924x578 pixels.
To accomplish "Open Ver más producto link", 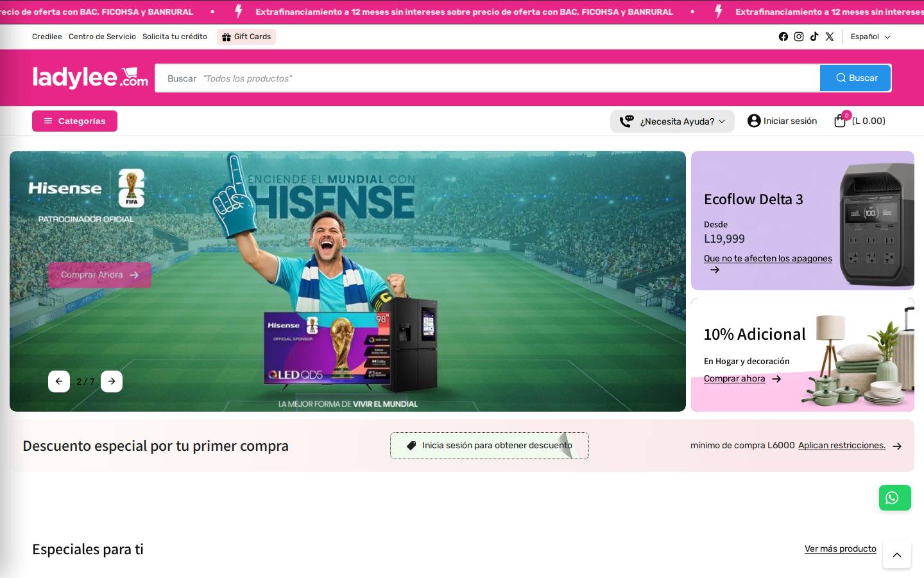I will point(840,548).
